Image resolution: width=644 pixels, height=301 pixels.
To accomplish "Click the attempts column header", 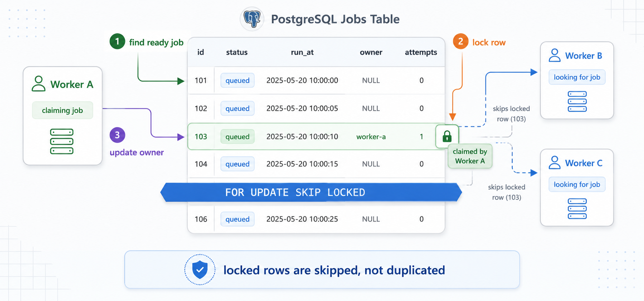I will pos(421,52).
